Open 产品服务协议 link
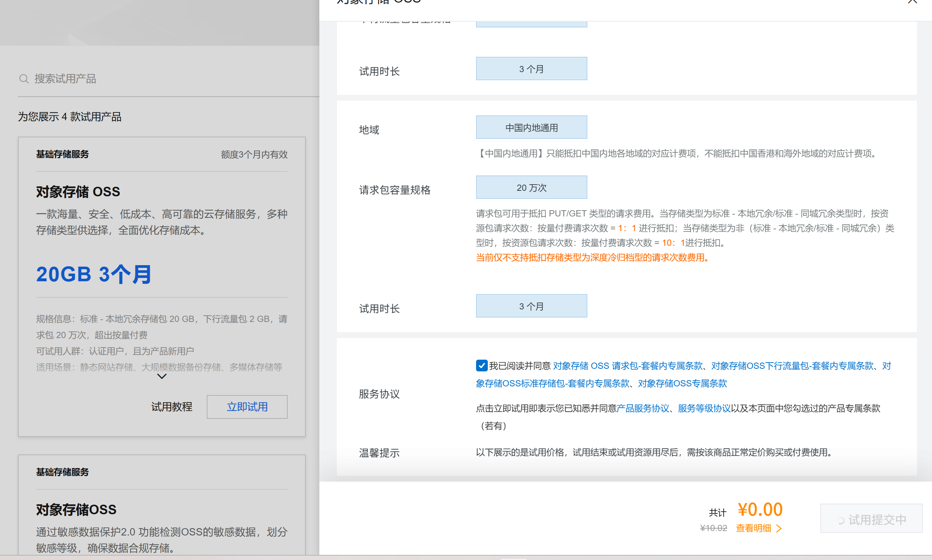932x560 pixels. 643,408
